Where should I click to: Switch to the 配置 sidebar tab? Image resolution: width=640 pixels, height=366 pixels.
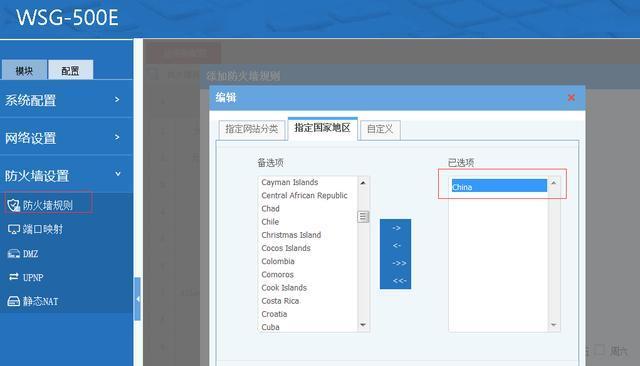(x=70, y=70)
